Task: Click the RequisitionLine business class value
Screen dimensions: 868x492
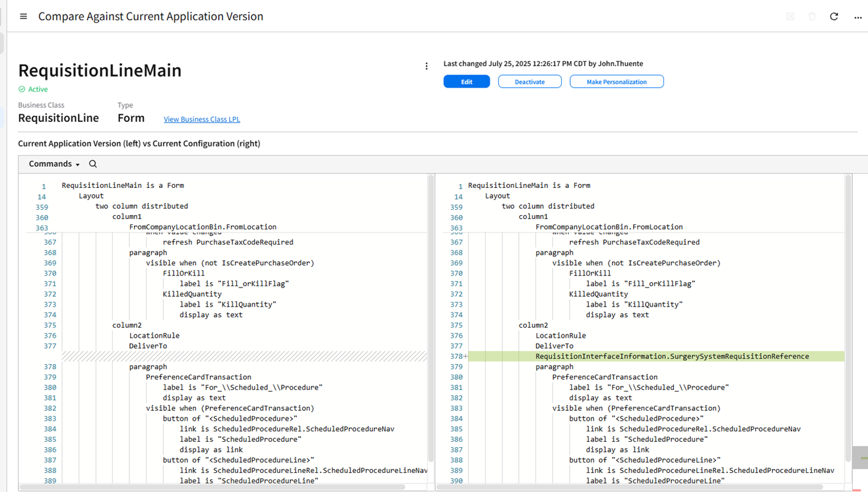Action: pos(59,118)
